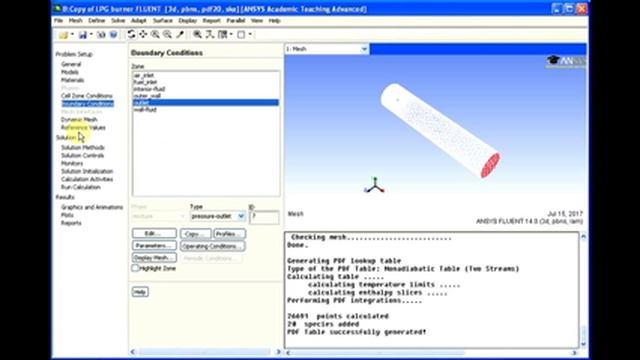Open the View menu

257,20
